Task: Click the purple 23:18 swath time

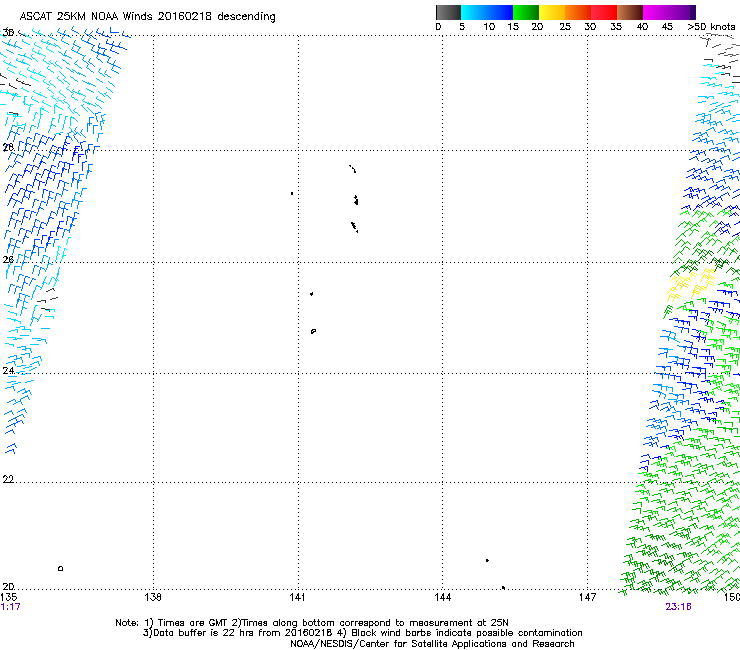Action: tap(678, 607)
